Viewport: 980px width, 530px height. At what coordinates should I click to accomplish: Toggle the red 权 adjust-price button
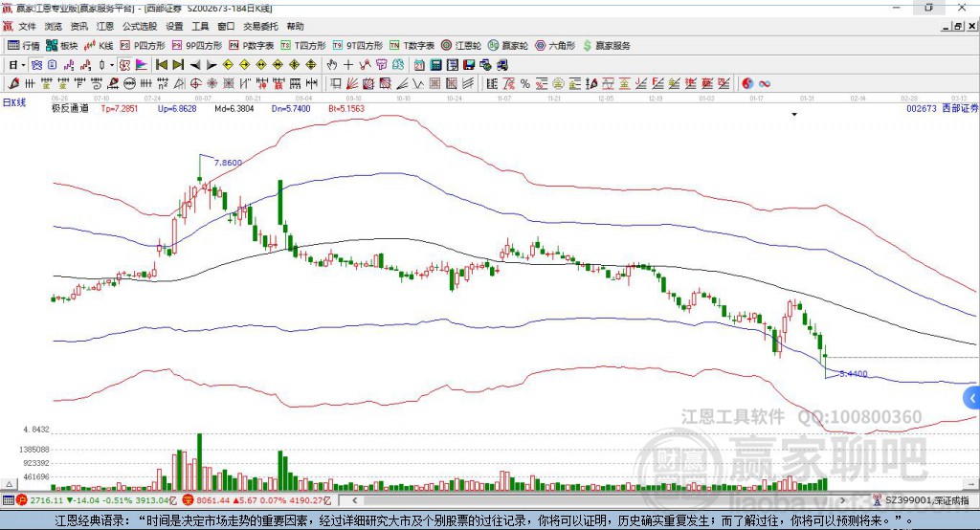[x=125, y=64]
